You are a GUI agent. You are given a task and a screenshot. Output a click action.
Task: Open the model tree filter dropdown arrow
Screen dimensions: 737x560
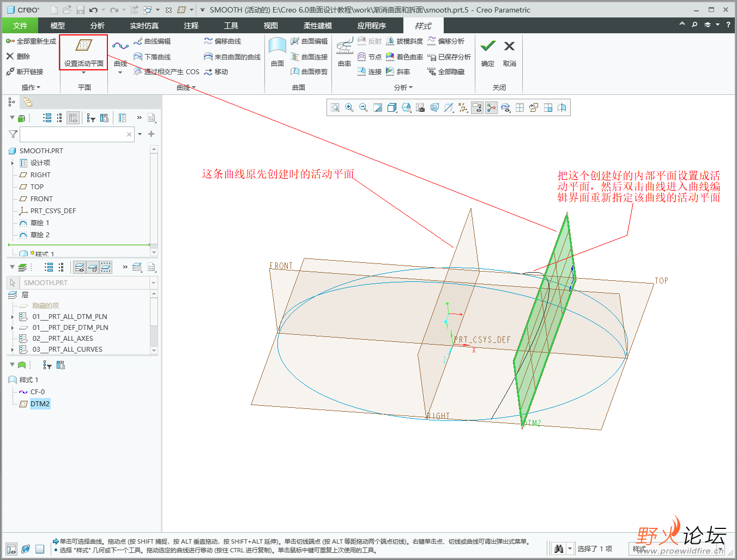click(x=140, y=134)
